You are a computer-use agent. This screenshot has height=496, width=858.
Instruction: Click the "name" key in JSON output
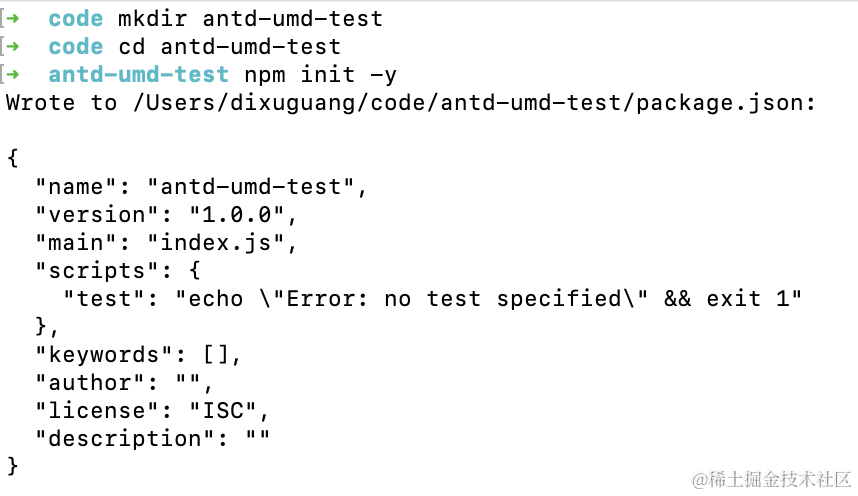pyautogui.click(x=76, y=187)
